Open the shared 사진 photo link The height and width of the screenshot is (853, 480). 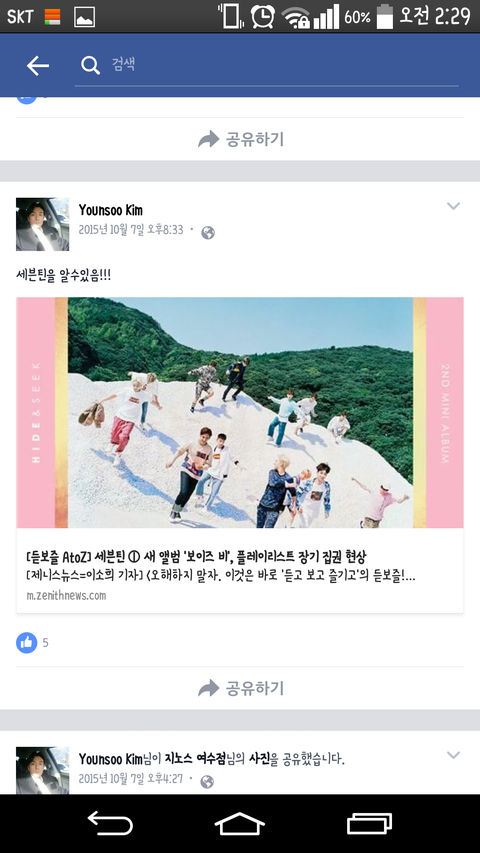coord(259,759)
